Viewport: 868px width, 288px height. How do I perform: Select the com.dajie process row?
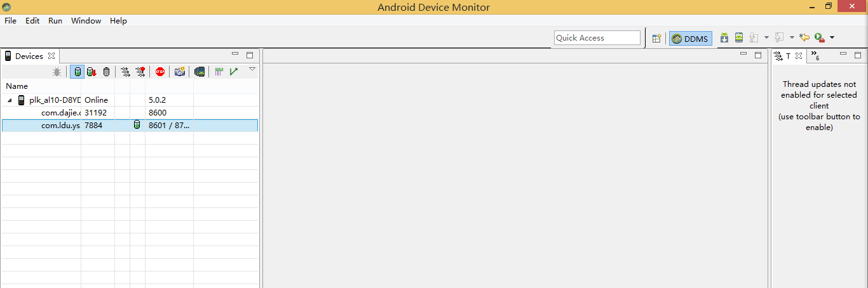pyautogui.click(x=61, y=113)
